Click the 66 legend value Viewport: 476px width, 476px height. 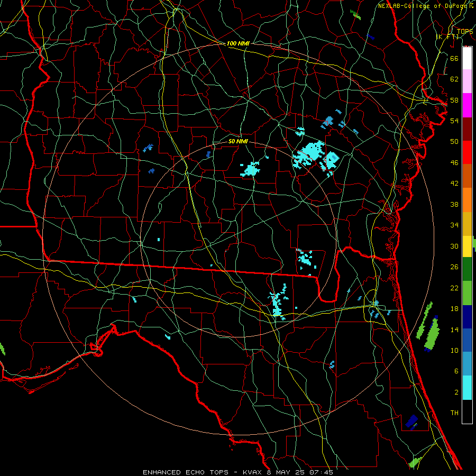454,58
